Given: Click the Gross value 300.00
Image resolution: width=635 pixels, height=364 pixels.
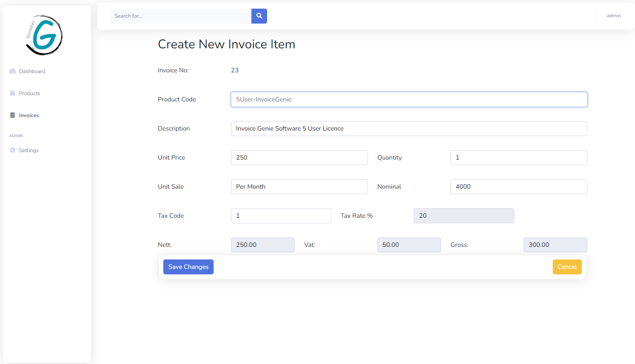Looking at the screenshot, I should click(x=556, y=245).
